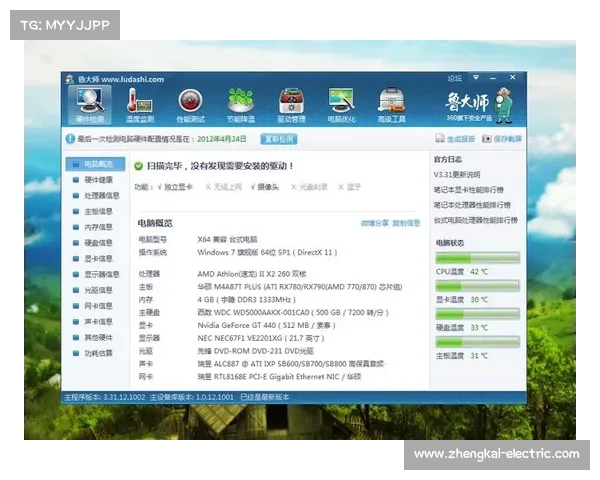The width and height of the screenshot is (600, 480).
Task: Click the 无线上网 feature indicator
Action: tap(224, 187)
